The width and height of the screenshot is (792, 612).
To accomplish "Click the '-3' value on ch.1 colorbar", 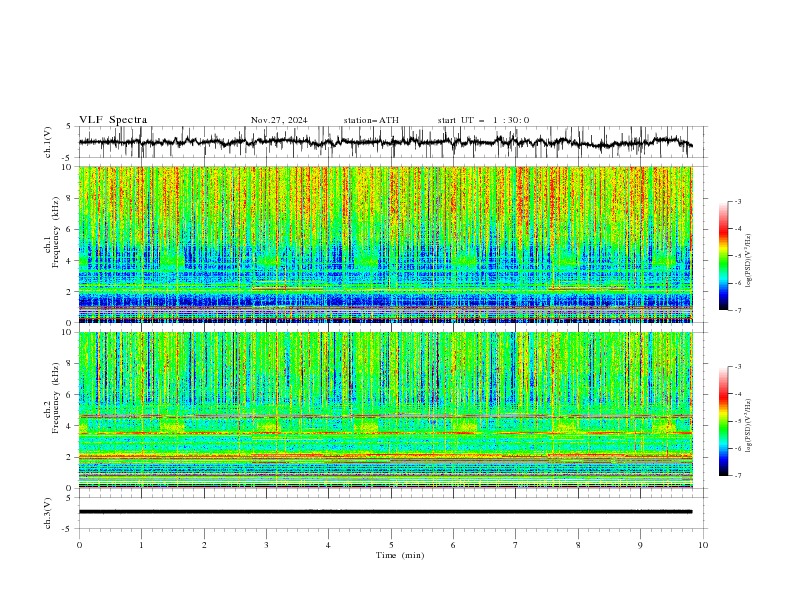I will pyautogui.click(x=737, y=201).
